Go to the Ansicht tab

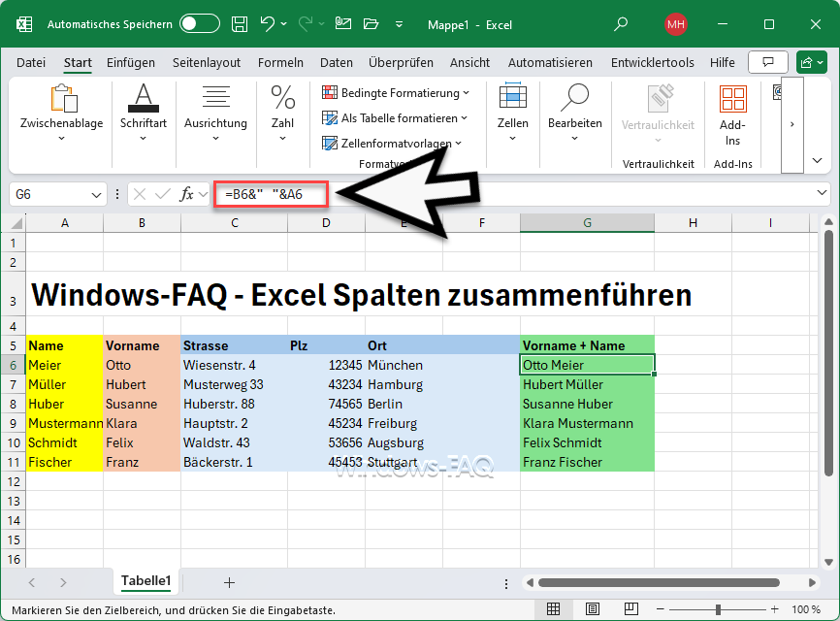coord(469,63)
